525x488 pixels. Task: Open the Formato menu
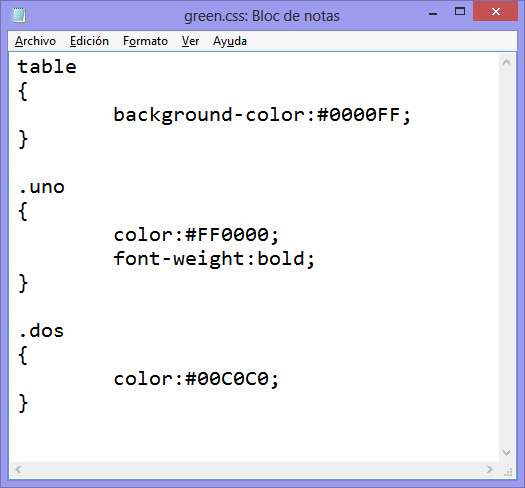pos(145,41)
